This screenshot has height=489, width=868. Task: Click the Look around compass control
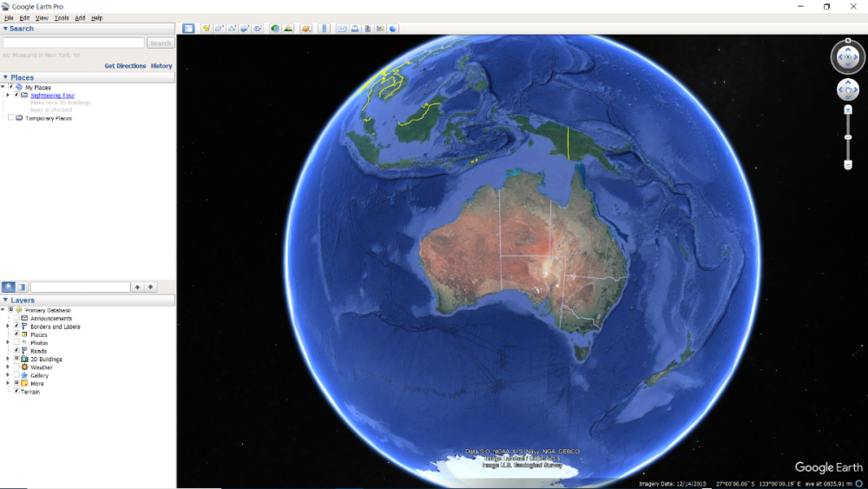(x=847, y=57)
